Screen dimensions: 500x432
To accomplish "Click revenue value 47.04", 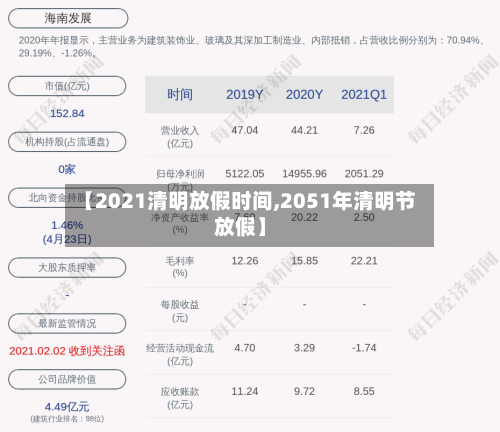I will click(x=245, y=130).
